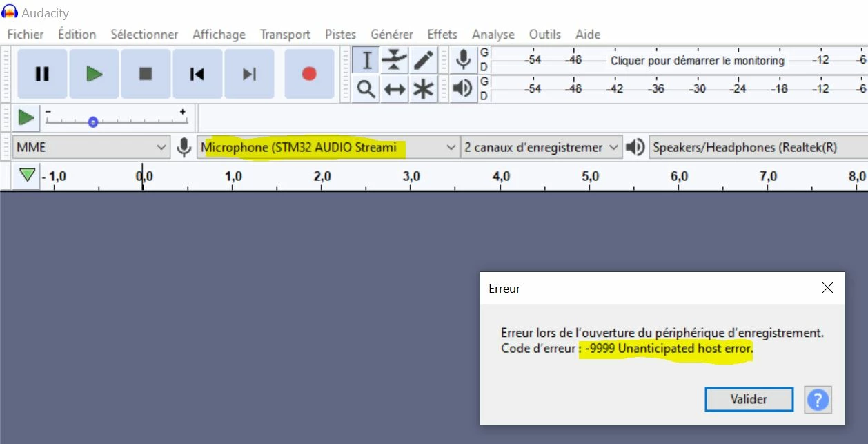868x444 pixels.
Task: Select the Zoom magnifier tool
Action: point(366,89)
